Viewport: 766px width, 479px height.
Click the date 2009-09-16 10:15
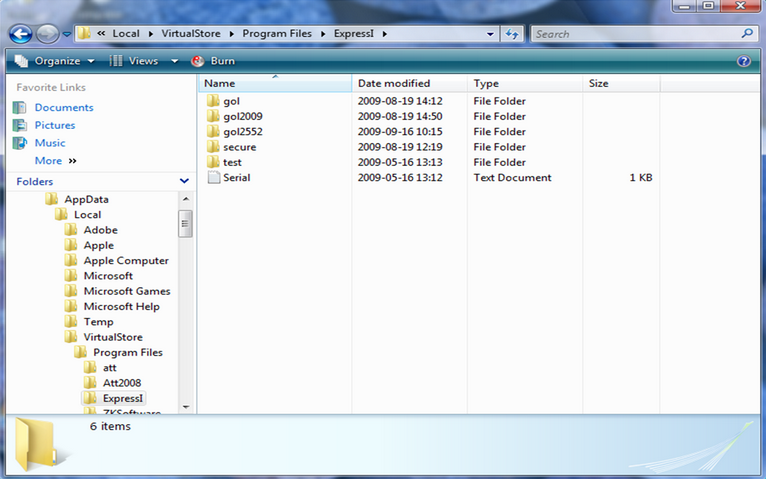pos(400,132)
